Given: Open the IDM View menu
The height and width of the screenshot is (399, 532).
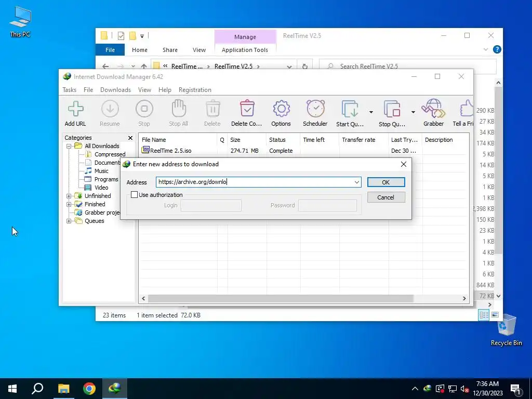Looking at the screenshot, I should pyautogui.click(x=144, y=90).
